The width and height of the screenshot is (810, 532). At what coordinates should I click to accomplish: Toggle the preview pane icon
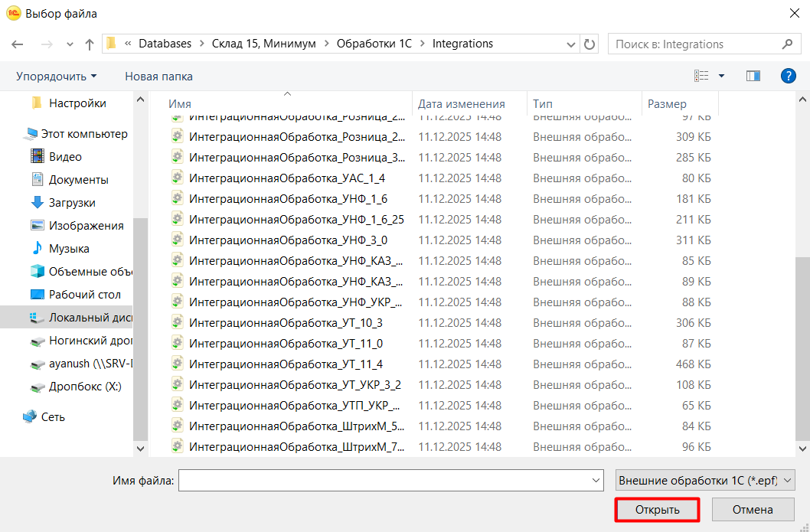[x=753, y=77]
